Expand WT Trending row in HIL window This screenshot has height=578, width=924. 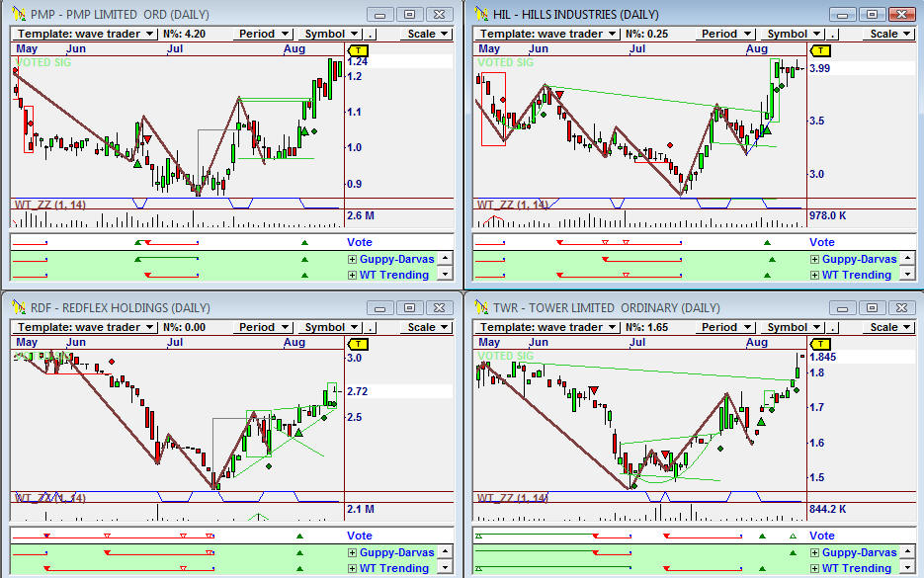coord(814,275)
